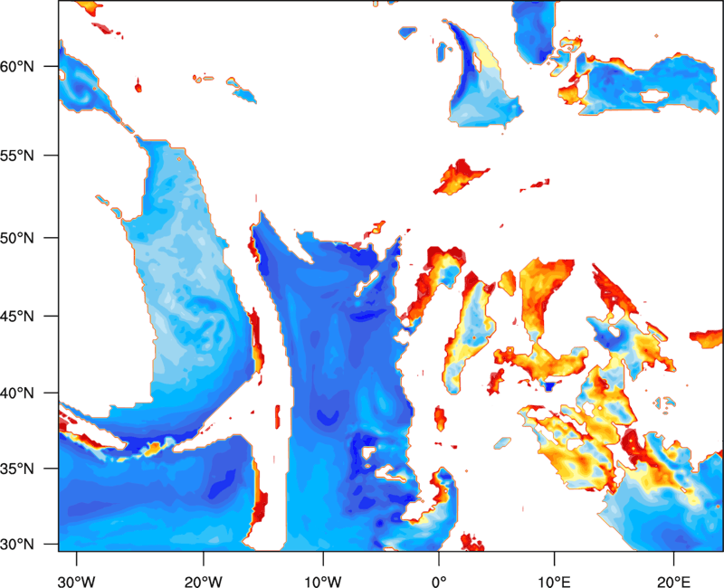Click the 20°E longitude label
This screenshot has width=724, height=588.
(x=673, y=582)
